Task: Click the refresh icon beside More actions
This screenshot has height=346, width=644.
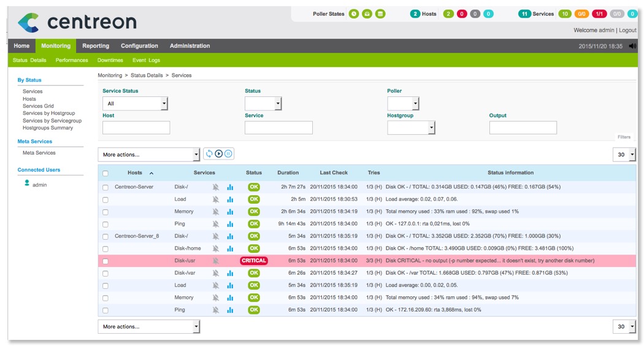Action: click(x=209, y=154)
